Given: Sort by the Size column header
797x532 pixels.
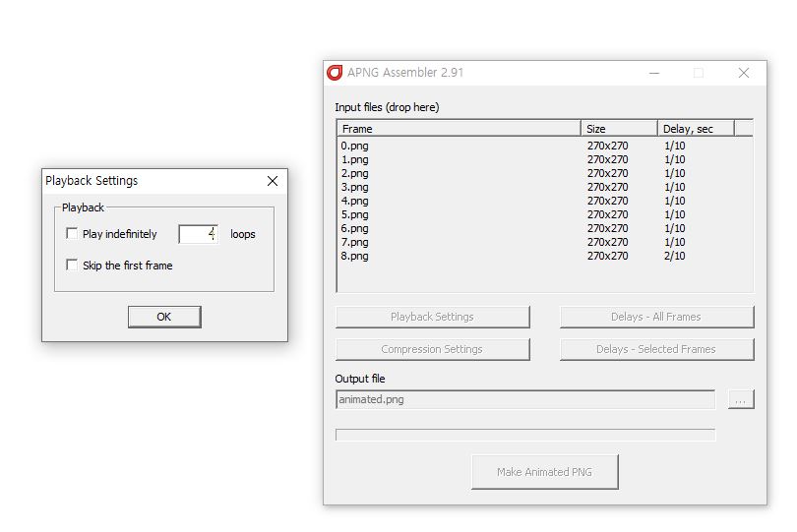Looking at the screenshot, I should [619, 129].
